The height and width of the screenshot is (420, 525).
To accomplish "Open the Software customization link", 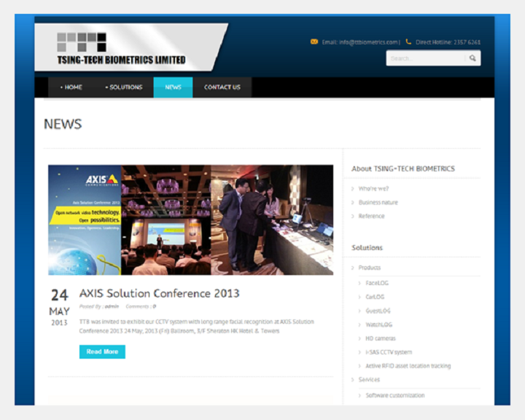I will coord(395,395).
